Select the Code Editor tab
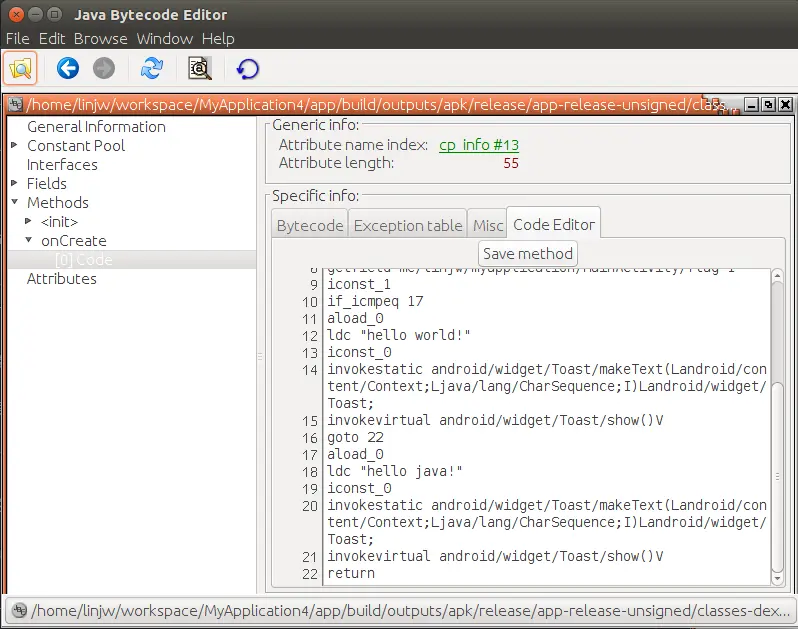 (554, 224)
